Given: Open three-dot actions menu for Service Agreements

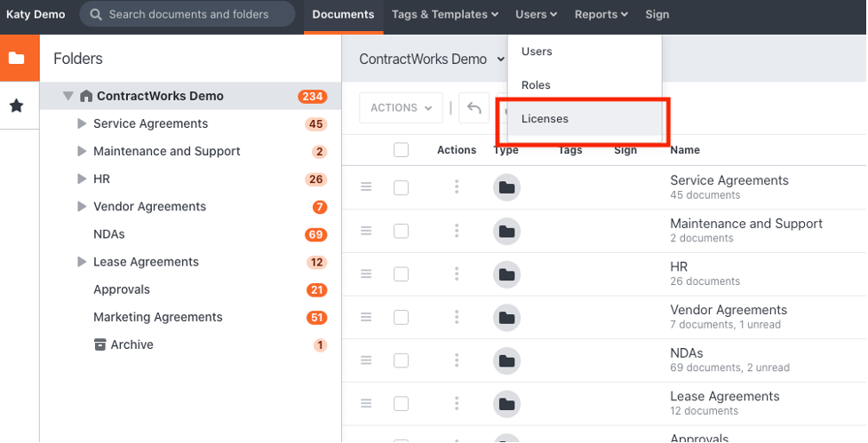Looking at the screenshot, I should [457, 187].
